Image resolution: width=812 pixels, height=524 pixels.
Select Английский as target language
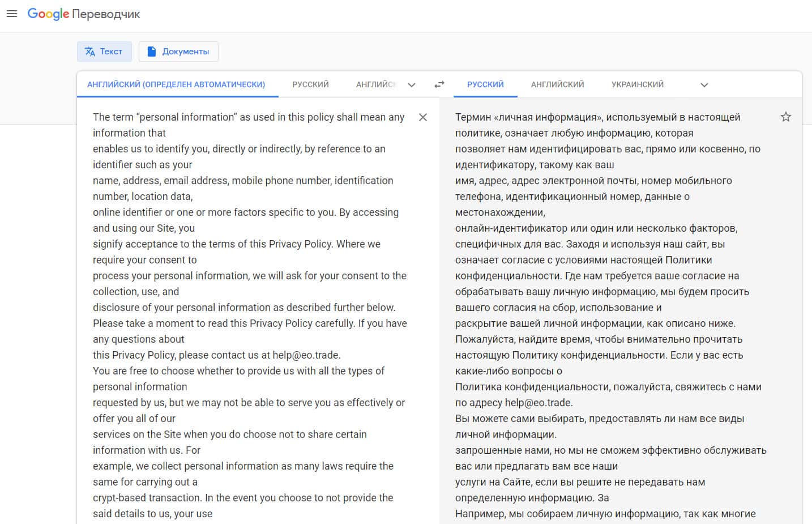click(x=557, y=84)
